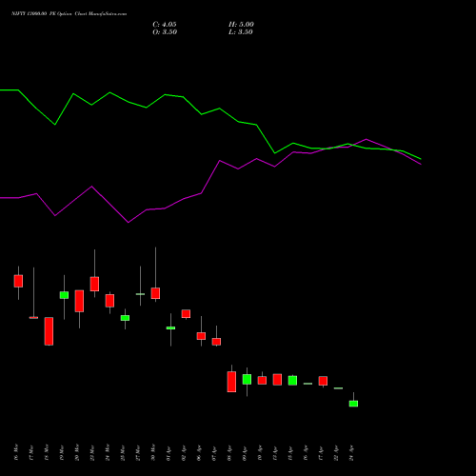Pick the green candlestick above 24 Apr
476x476 pixels.
[353, 404]
